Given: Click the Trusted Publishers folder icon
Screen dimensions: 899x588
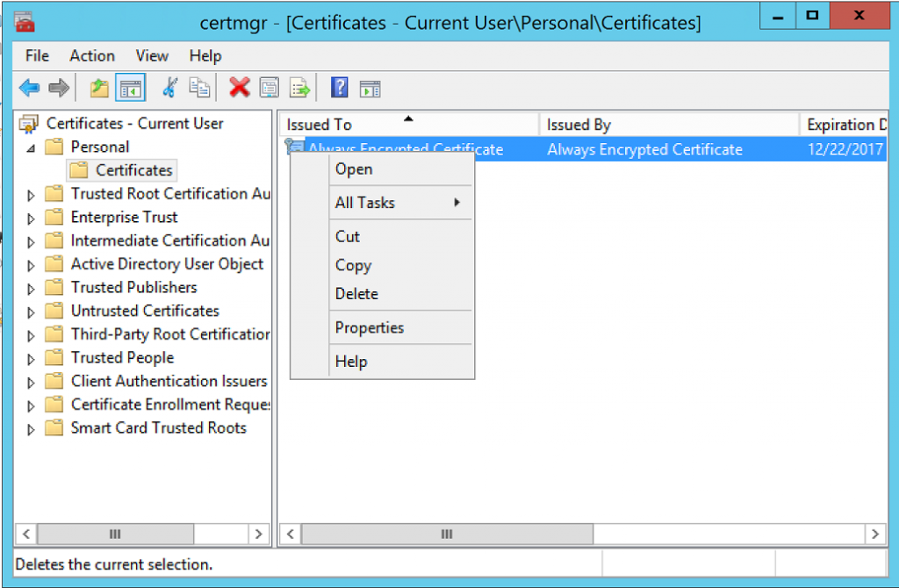Looking at the screenshot, I should coord(54,287).
